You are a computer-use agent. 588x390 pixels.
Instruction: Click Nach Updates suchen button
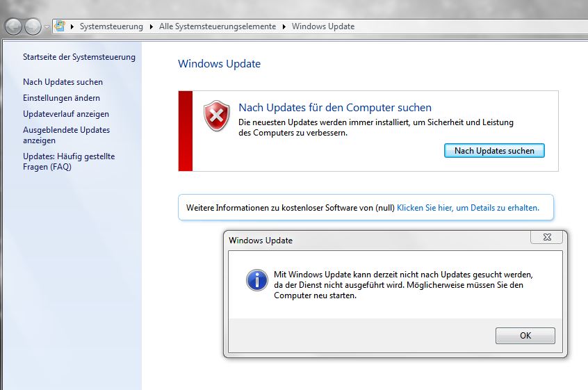pos(494,151)
